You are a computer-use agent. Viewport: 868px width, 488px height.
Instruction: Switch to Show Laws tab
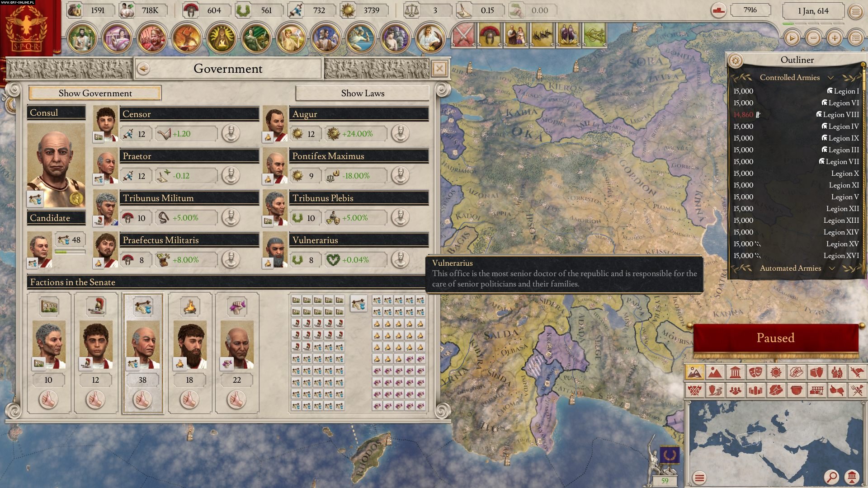pos(363,93)
